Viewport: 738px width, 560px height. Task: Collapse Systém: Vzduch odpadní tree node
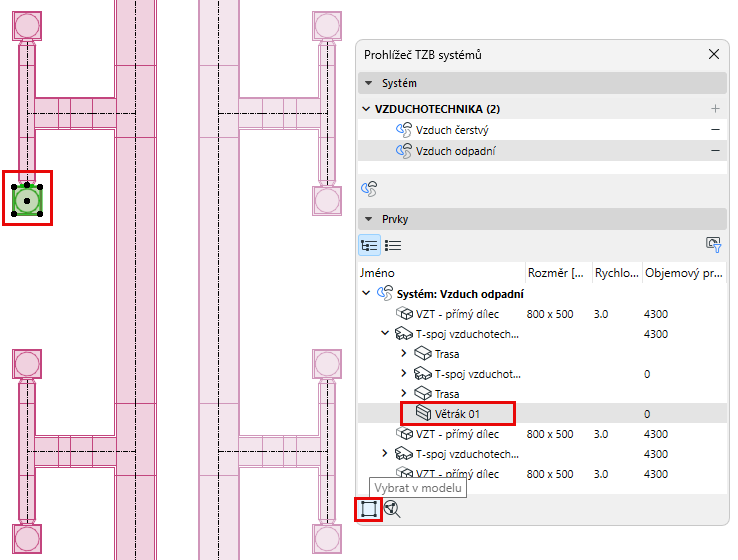(366, 293)
